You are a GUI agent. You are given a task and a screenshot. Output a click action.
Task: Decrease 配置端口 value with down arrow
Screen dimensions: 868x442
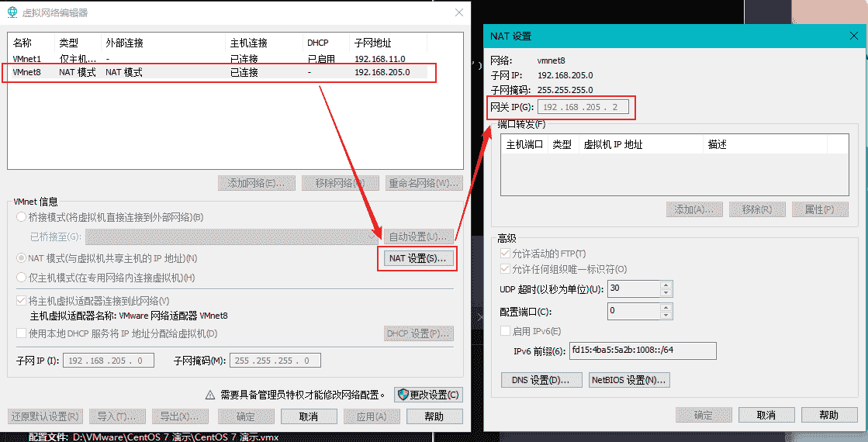[666, 315]
